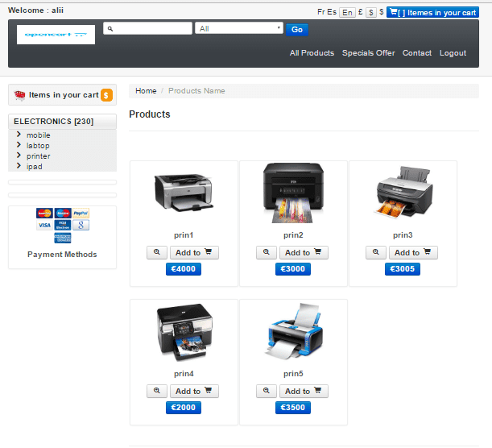Click the search magnifier icon in search box

tap(110, 29)
